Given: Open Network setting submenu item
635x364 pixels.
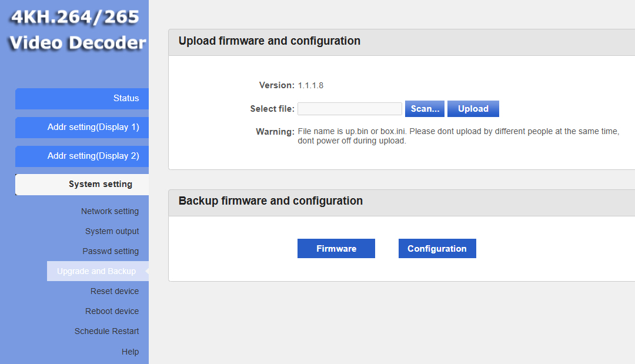Looking at the screenshot, I should [110, 211].
